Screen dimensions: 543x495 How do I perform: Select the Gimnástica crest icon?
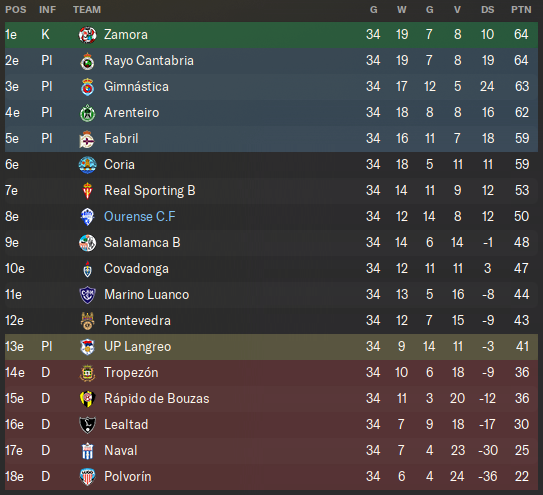pyautogui.click(x=87, y=87)
